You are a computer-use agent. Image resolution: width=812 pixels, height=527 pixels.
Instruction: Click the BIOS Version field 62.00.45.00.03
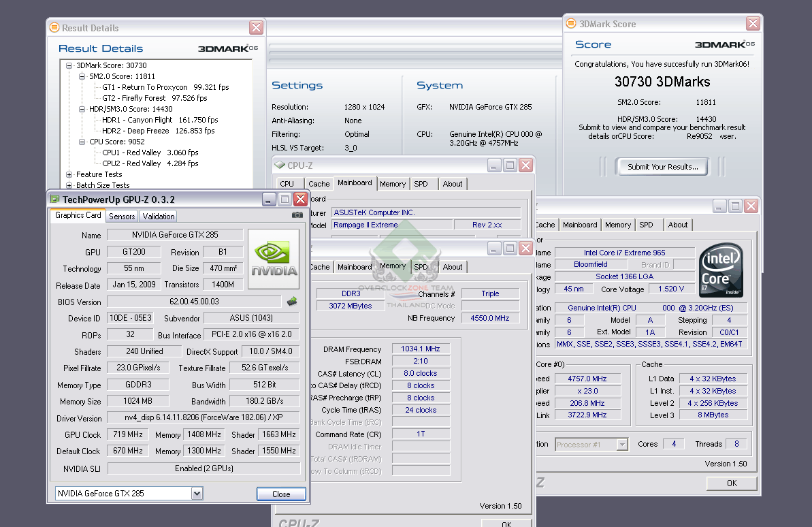tap(194, 302)
